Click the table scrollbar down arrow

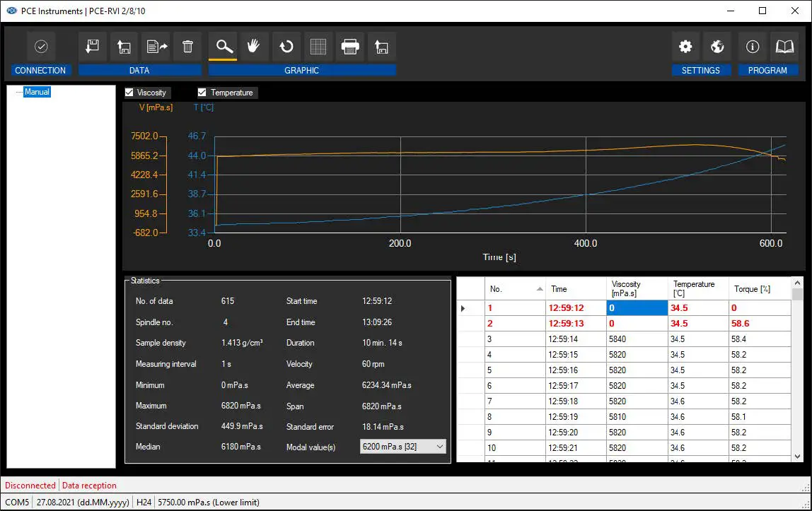click(x=798, y=457)
